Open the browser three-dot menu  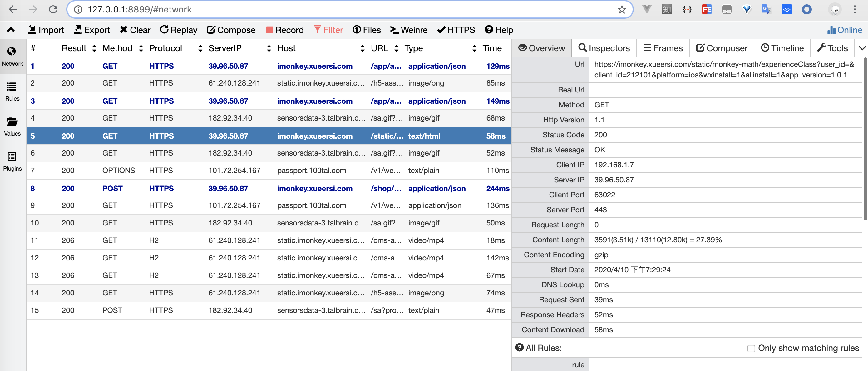pyautogui.click(x=855, y=9)
